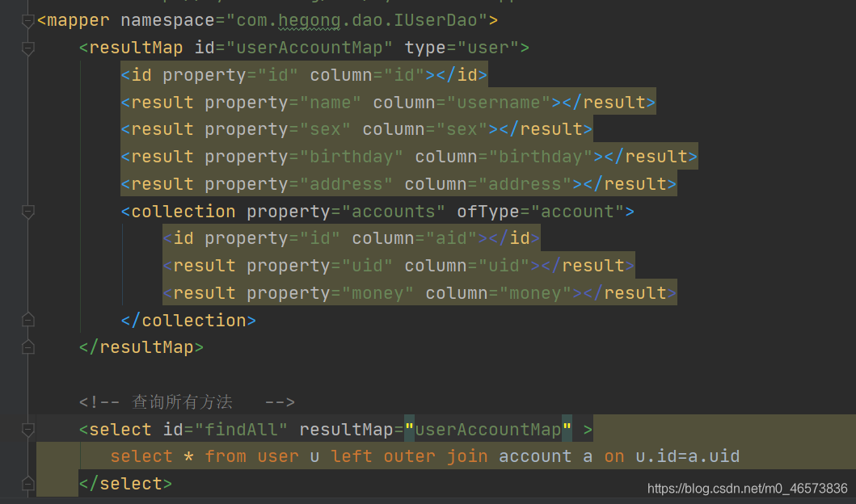Image resolution: width=856 pixels, height=504 pixels.
Task: Click the SQL keyword "outer"
Action: (x=410, y=456)
